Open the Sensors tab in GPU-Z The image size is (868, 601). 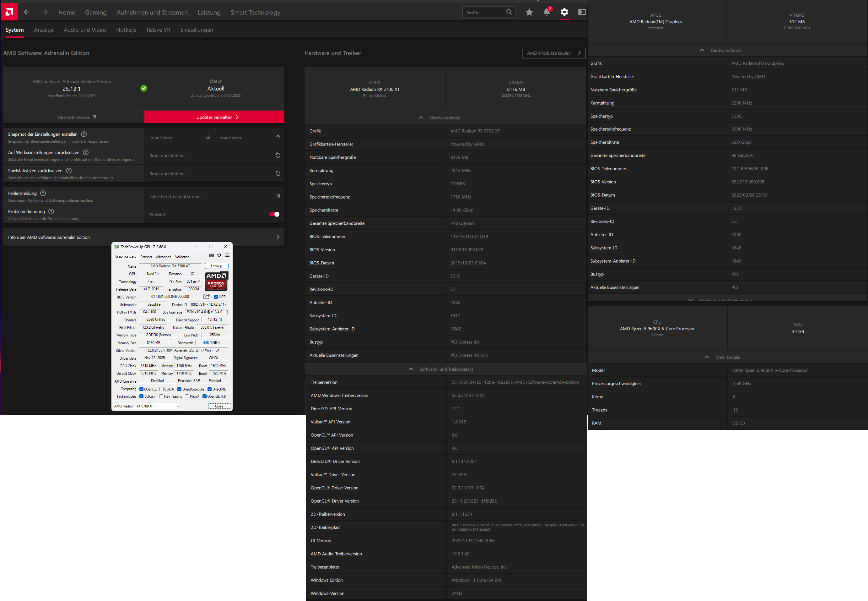pyautogui.click(x=146, y=257)
